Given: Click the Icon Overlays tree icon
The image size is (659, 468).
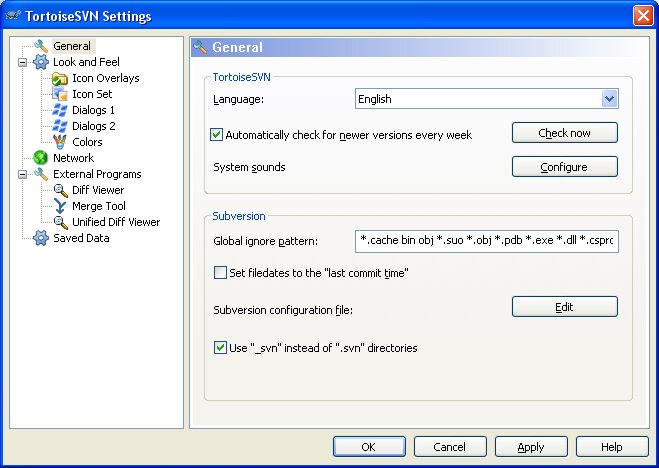Looking at the screenshot, I should click(x=60, y=78).
